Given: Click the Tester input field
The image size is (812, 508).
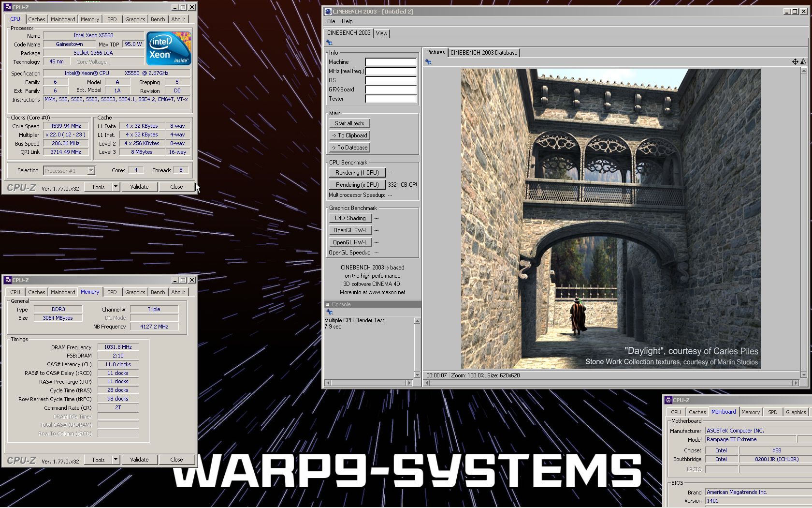Looking at the screenshot, I should 391,99.
